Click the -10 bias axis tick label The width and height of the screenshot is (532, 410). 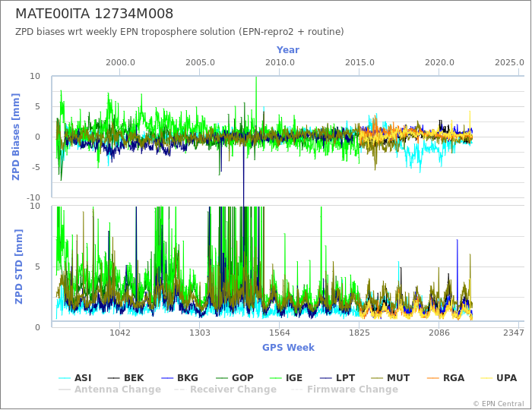33,197
